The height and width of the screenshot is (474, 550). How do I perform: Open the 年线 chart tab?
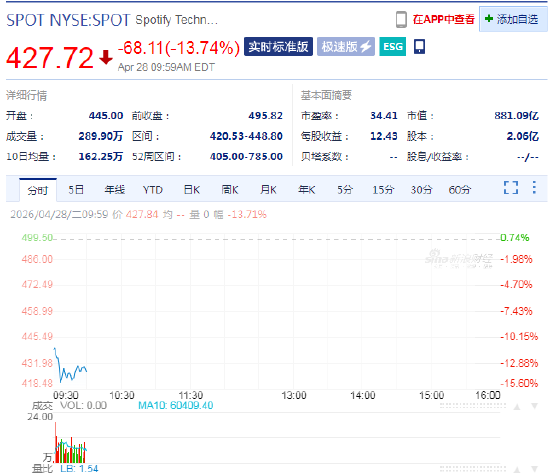tap(114, 190)
